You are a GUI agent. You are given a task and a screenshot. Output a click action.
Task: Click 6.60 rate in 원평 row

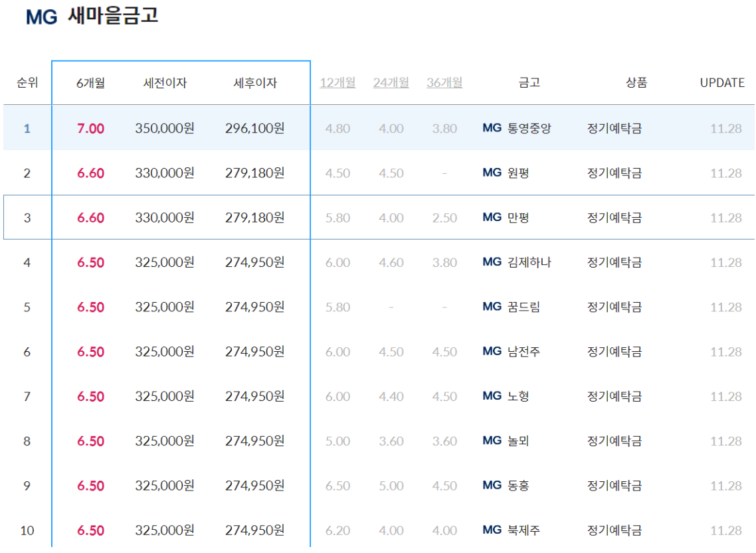90,173
